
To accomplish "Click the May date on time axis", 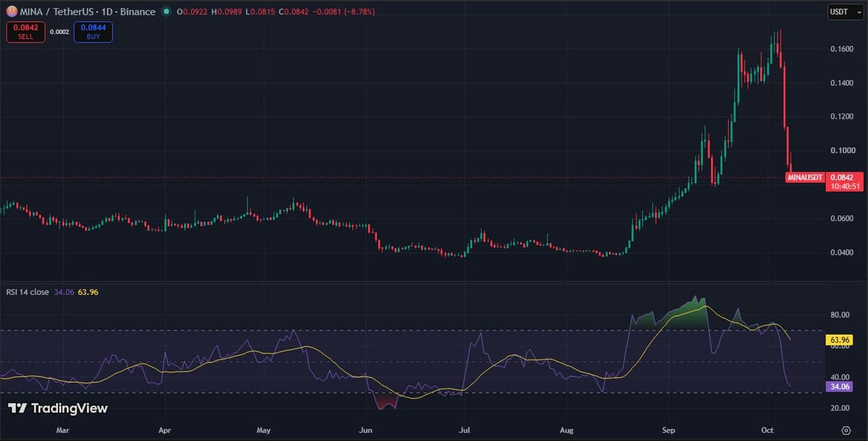I will tap(263, 430).
